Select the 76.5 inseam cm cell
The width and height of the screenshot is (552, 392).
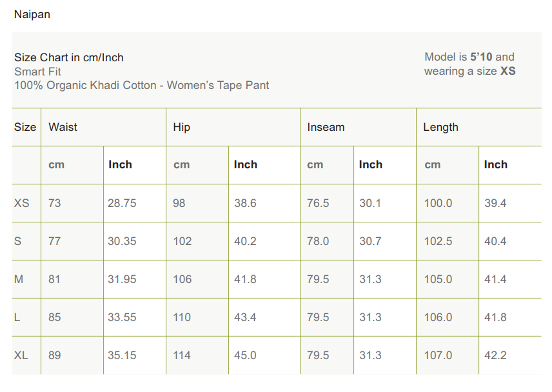tap(318, 203)
